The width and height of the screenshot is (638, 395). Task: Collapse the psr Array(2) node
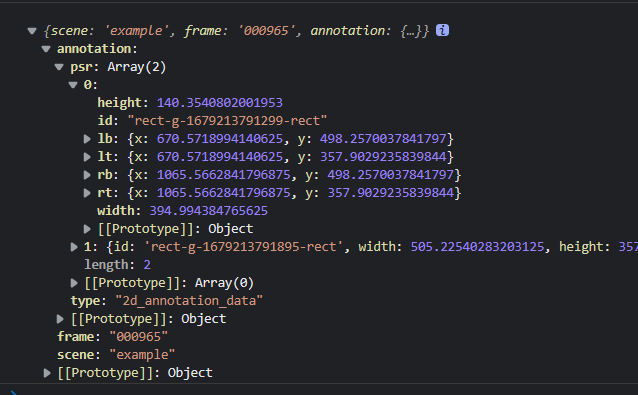pos(59,67)
